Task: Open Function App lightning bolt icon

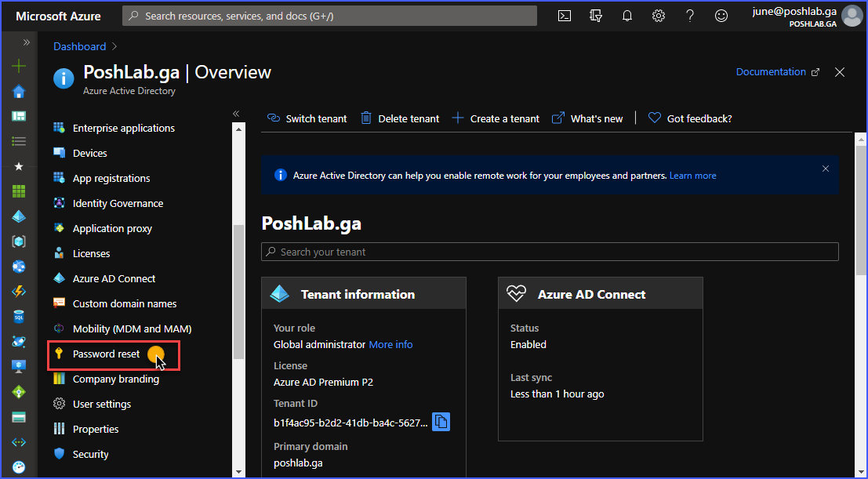Action: tap(19, 292)
